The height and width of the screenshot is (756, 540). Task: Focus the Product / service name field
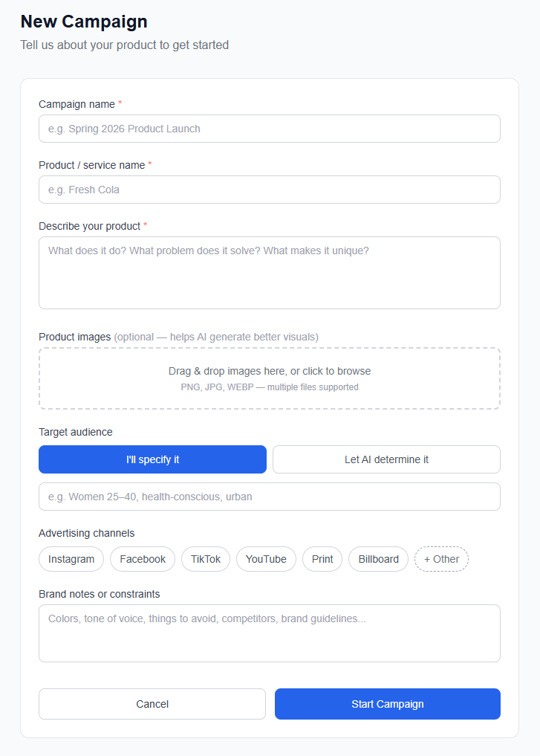269,190
